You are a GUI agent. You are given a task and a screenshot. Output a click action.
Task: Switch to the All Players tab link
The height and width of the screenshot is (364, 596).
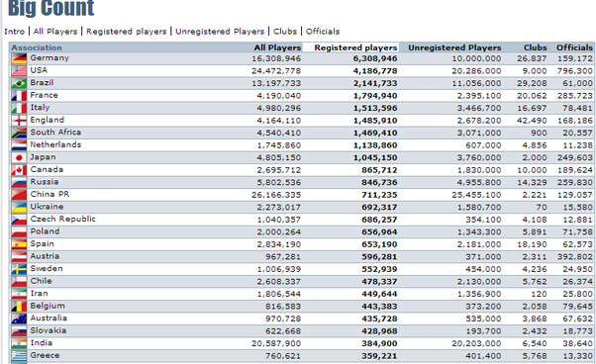pos(55,32)
